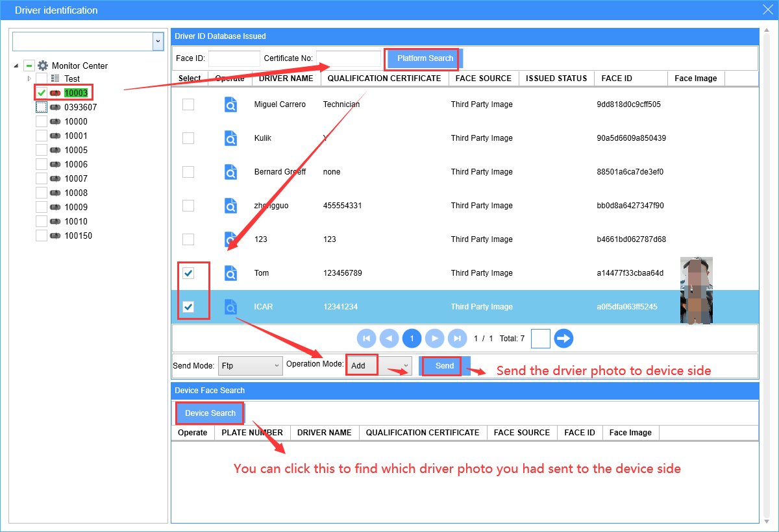Click the Platform Search button
Image resolution: width=779 pixels, height=532 pixels.
point(425,58)
